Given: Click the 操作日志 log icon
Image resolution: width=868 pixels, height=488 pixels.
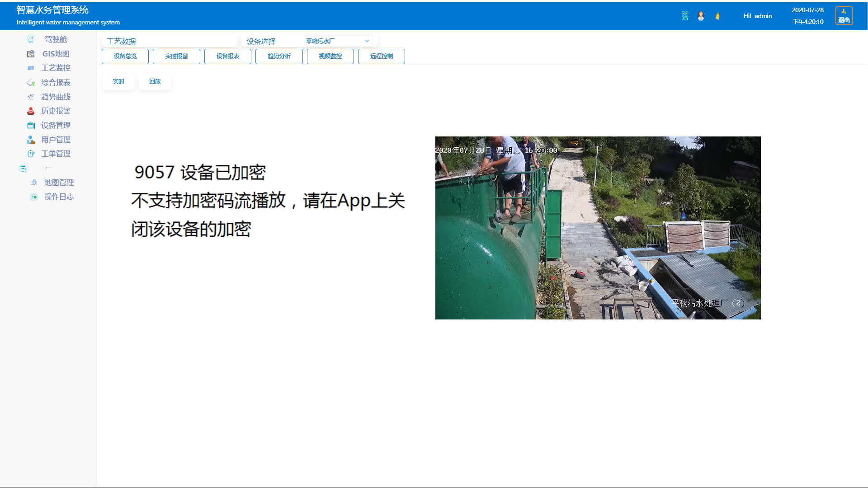Looking at the screenshot, I should click(34, 197).
